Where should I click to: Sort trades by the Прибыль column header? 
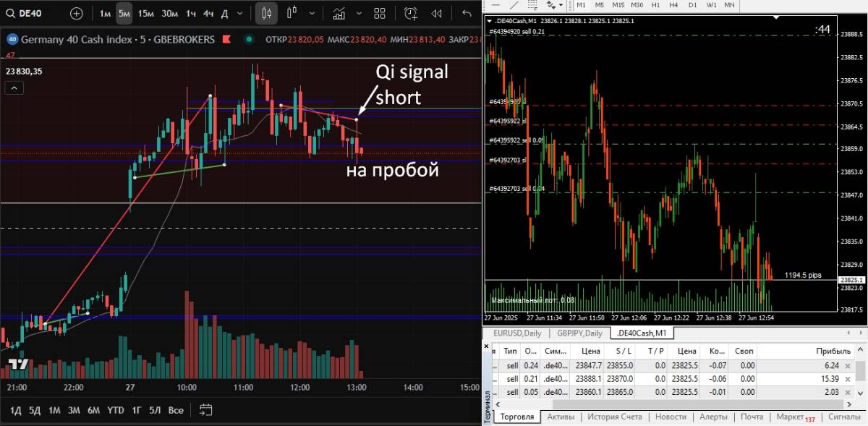tap(804, 350)
